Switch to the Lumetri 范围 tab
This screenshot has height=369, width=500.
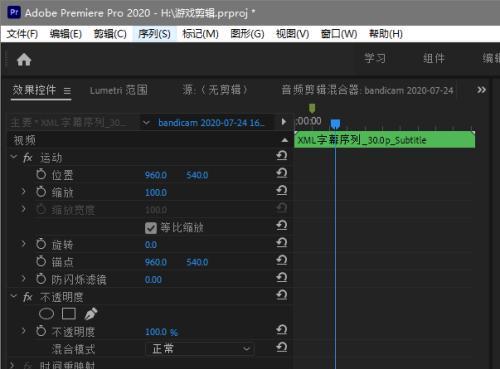[118, 90]
